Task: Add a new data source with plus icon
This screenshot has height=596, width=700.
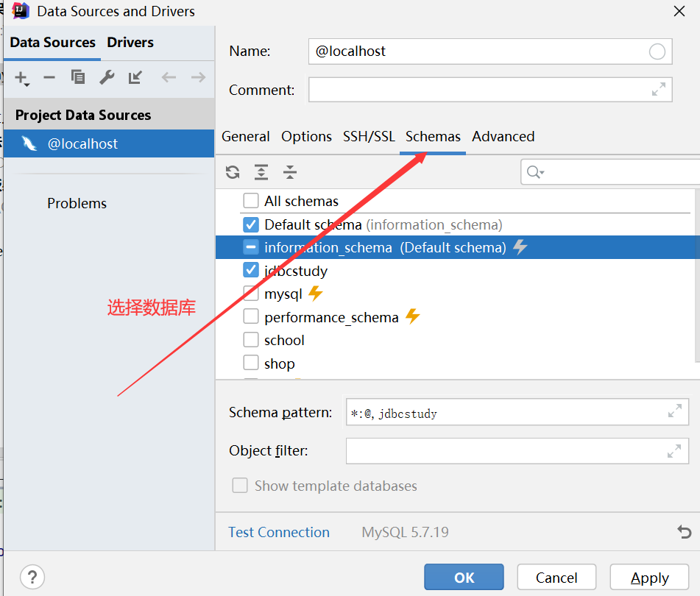Action: 21,78
